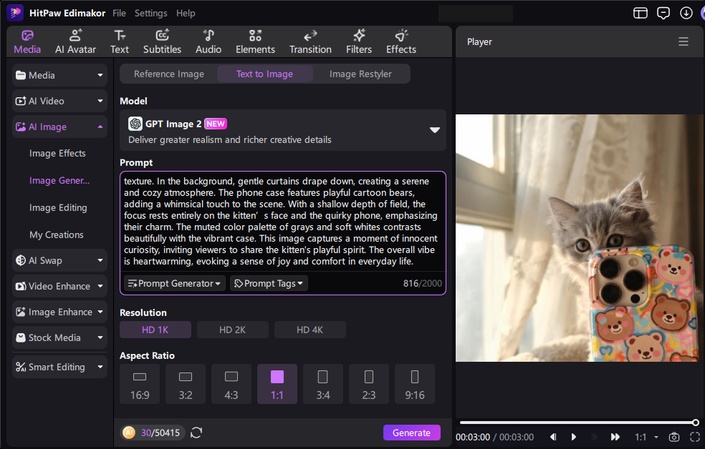Image resolution: width=705 pixels, height=449 pixels.
Task: Click the kitten preview image
Action: click(x=580, y=238)
